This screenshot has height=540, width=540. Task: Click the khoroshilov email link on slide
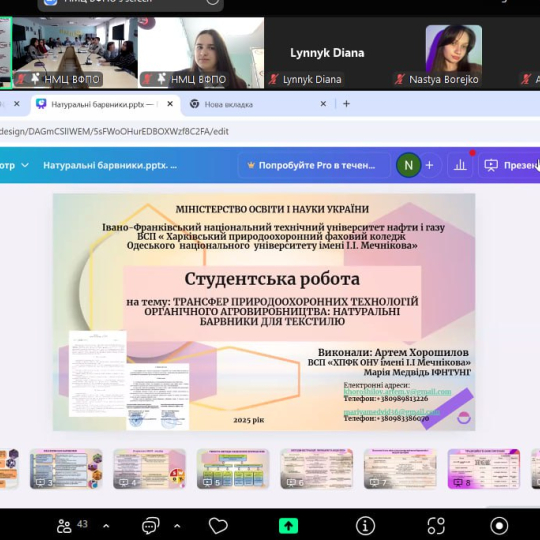click(397, 392)
